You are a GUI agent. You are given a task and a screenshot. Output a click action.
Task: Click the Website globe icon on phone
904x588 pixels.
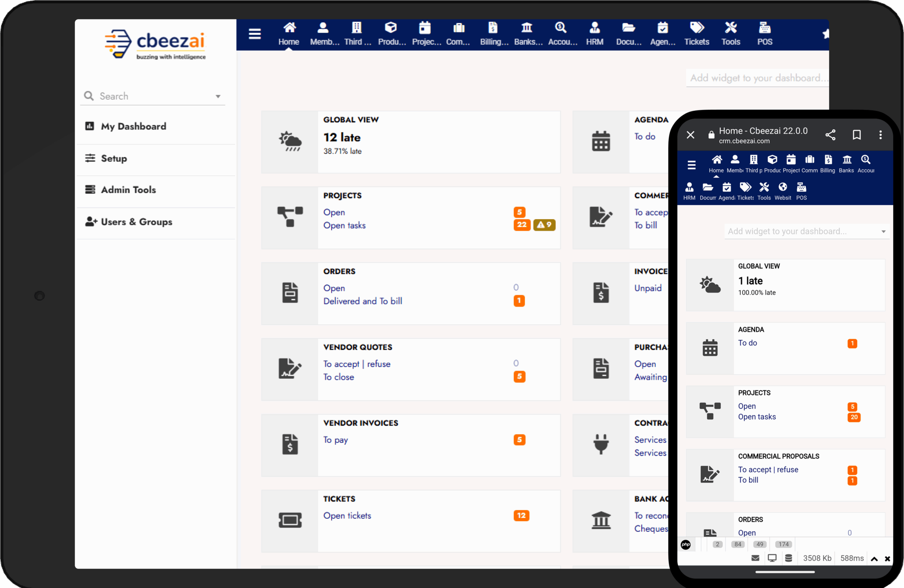pos(783,187)
